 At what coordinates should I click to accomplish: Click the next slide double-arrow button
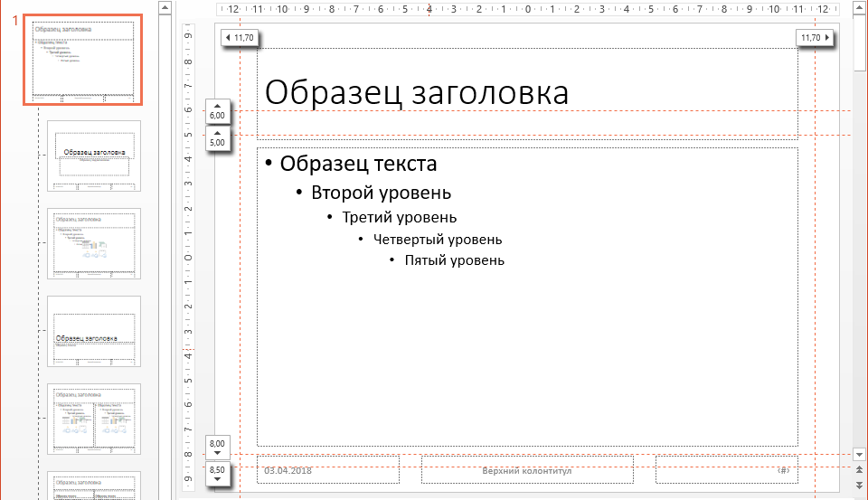click(859, 485)
